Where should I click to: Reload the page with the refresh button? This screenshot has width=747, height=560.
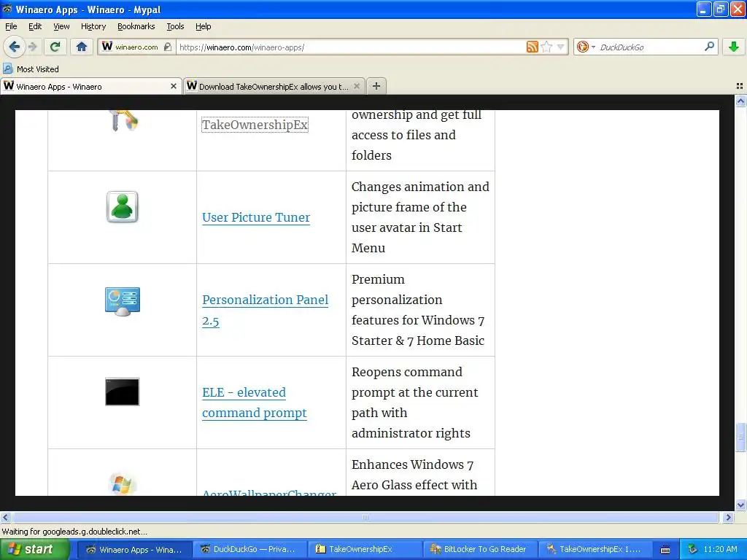pos(55,47)
